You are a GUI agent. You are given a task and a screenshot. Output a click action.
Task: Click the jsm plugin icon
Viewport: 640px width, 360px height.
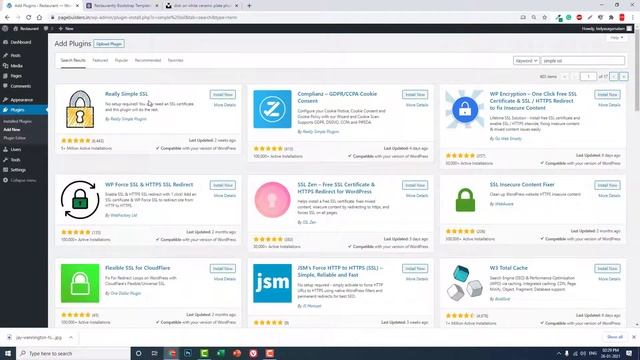[272, 283]
